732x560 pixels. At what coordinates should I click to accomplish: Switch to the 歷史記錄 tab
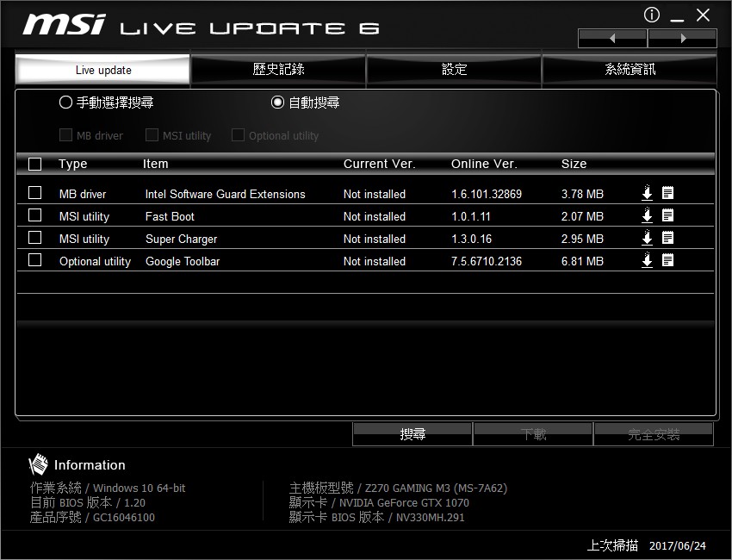click(278, 70)
